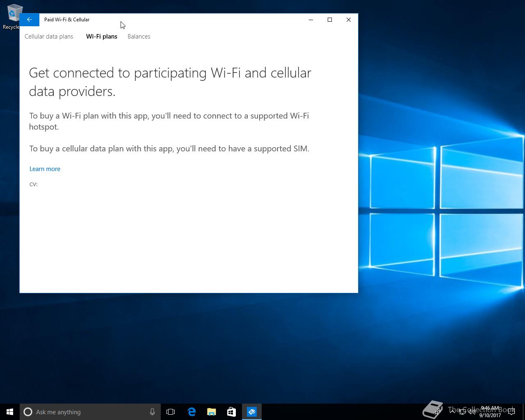Viewport: 525px width, 420px height.
Task: Select the Paid Wi-Fi & Cellular taskbar icon
Action: point(252,412)
